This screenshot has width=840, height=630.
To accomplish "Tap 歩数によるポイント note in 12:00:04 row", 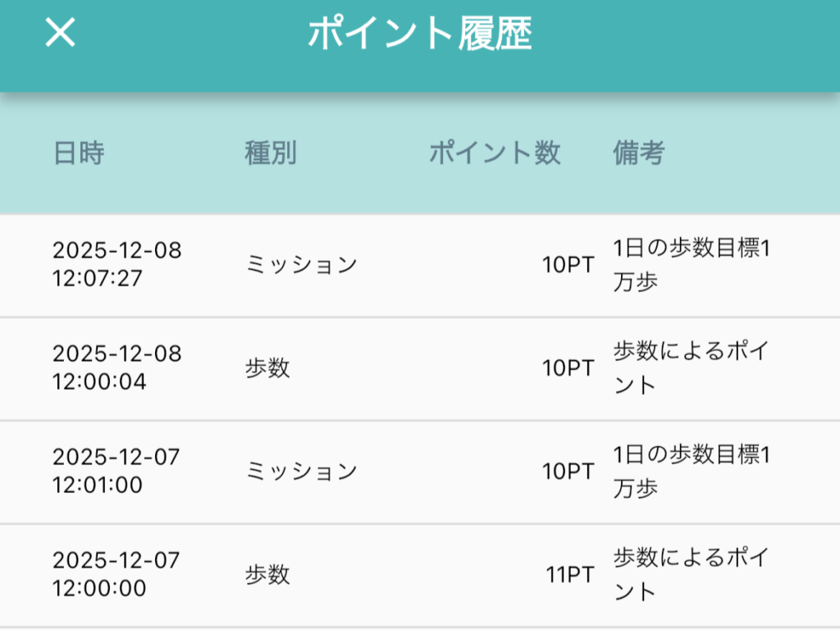I will coord(692,368).
